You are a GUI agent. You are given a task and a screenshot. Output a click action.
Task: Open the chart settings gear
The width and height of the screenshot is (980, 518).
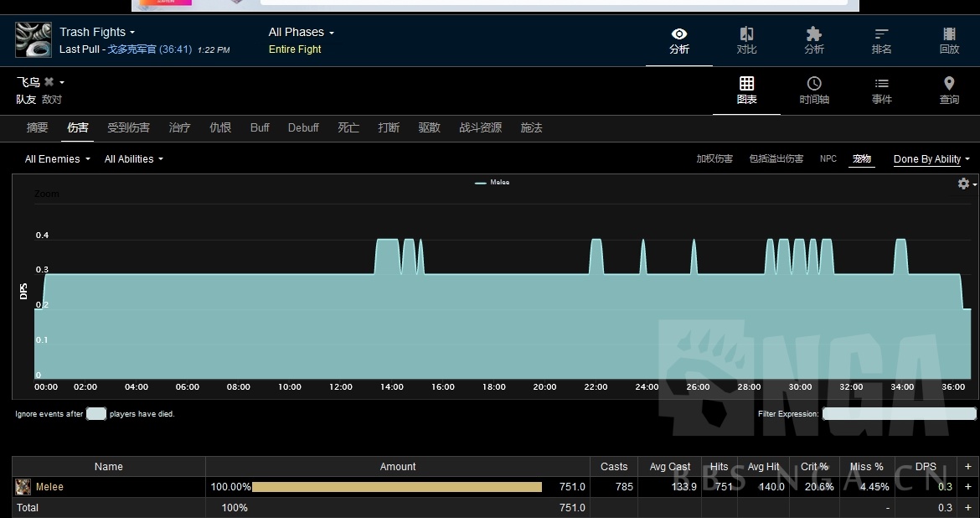[x=964, y=184]
